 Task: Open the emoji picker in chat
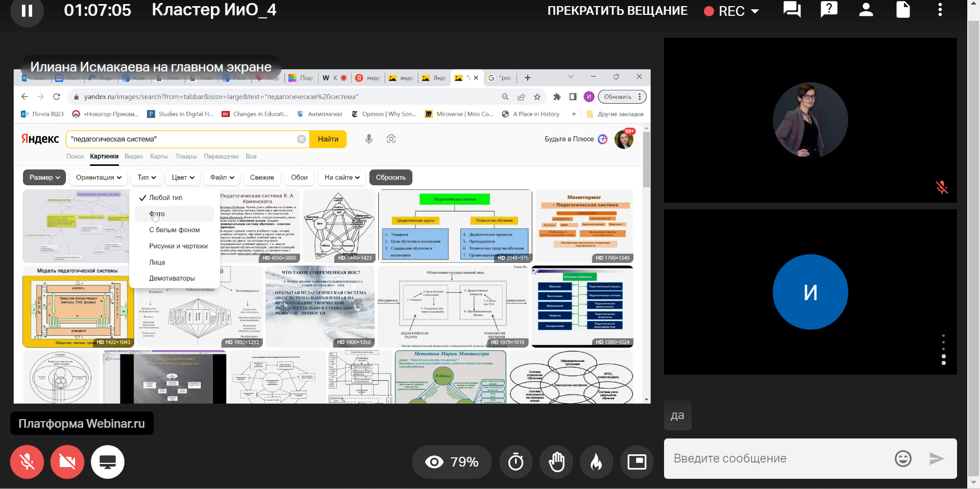[902, 458]
